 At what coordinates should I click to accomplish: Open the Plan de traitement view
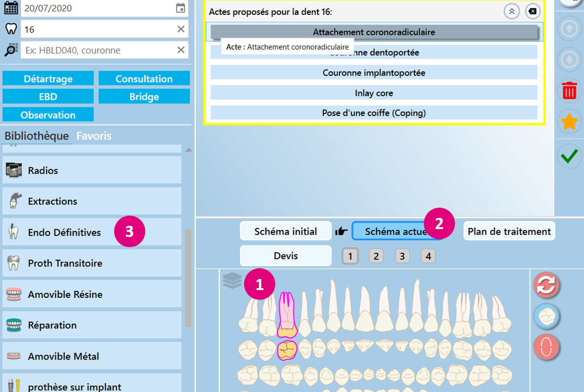pyautogui.click(x=509, y=231)
